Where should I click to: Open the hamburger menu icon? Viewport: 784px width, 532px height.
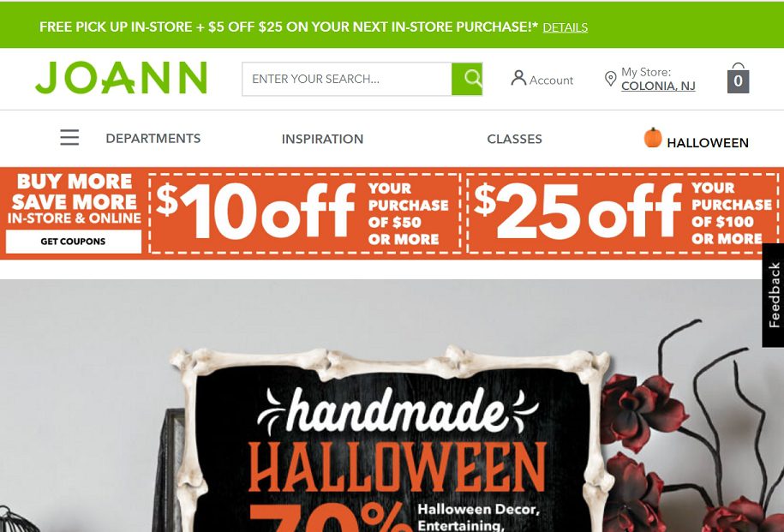69,137
